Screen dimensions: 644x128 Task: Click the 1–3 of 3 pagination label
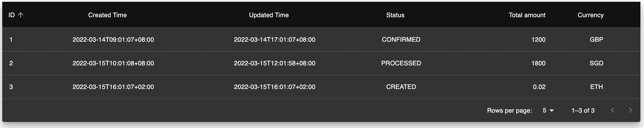(x=583, y=110)
